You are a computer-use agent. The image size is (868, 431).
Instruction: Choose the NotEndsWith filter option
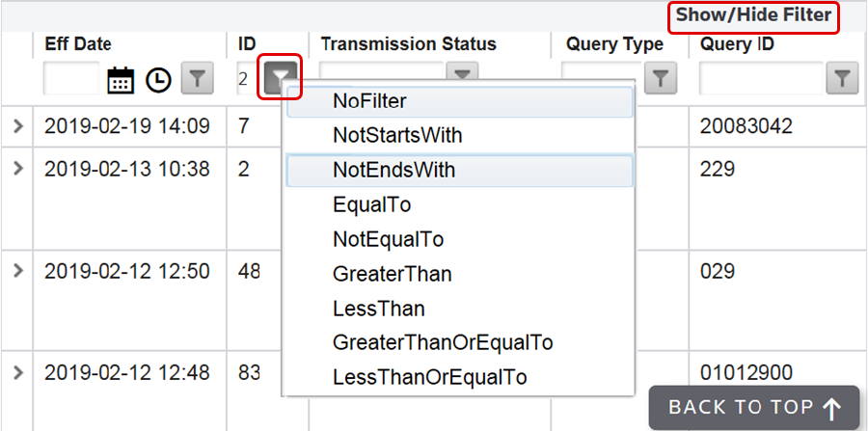coord(393,171)
